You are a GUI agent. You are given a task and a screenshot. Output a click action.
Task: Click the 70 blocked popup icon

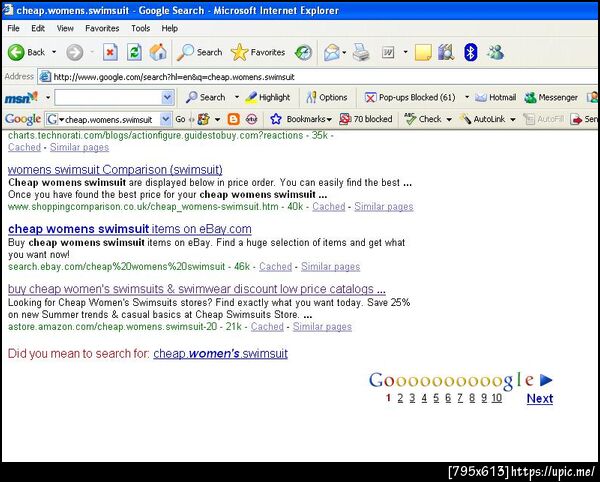[x=366, y=119]
